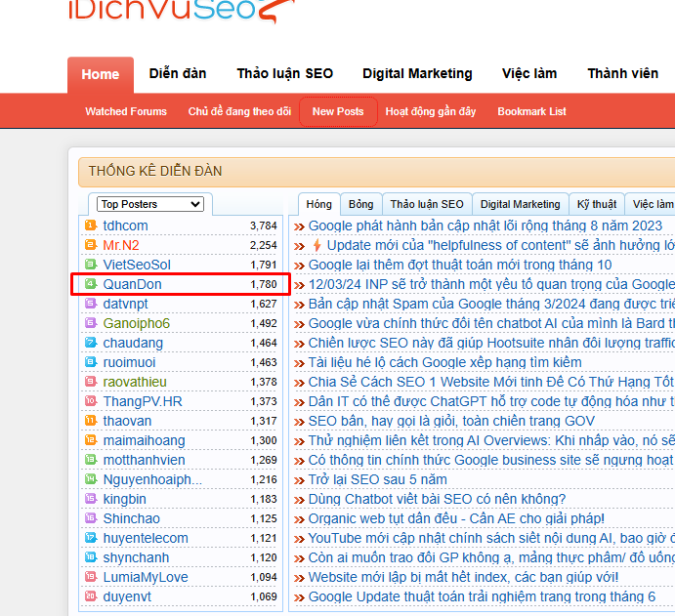The height and width of the screenshot is (616, 675).
Task: Click rank 2 badge beside Mr.N2
Action: pos(91,245)
